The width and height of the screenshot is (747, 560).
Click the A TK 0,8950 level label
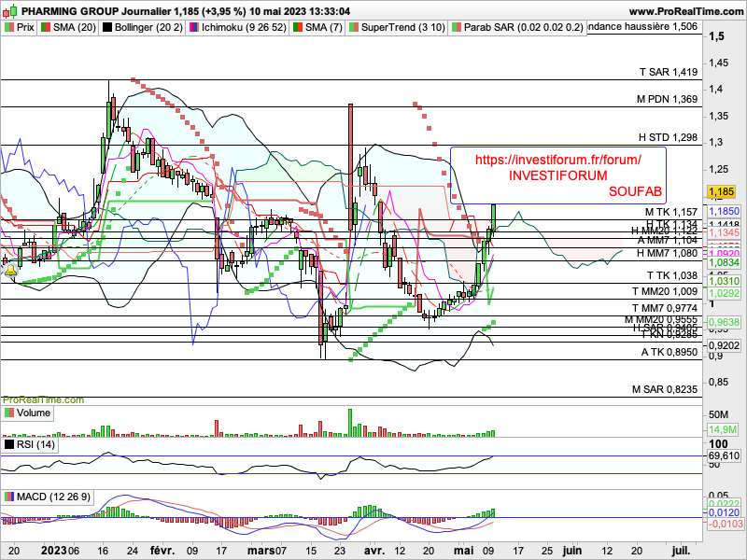pos(669,353)
